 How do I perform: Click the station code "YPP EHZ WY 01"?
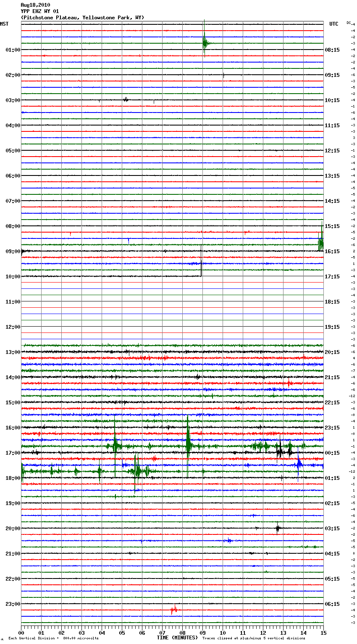tap(40, 11)
